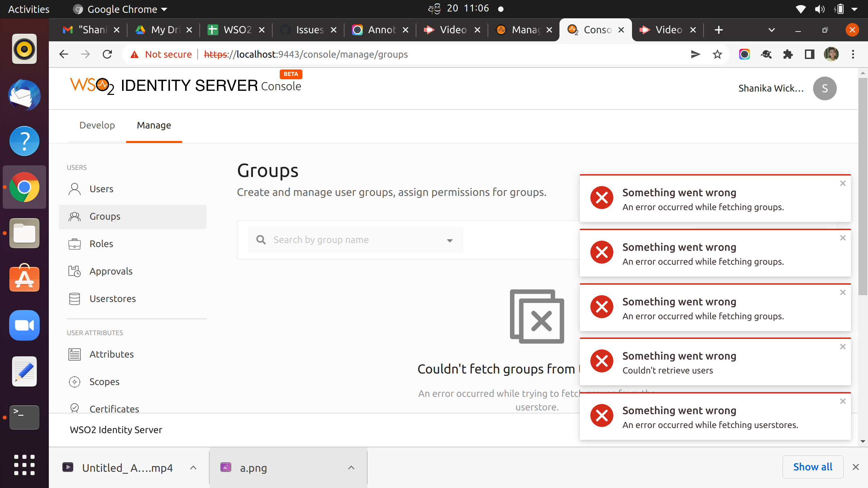
Task: Open the Certificates section
Action: [x=114, y=409]
